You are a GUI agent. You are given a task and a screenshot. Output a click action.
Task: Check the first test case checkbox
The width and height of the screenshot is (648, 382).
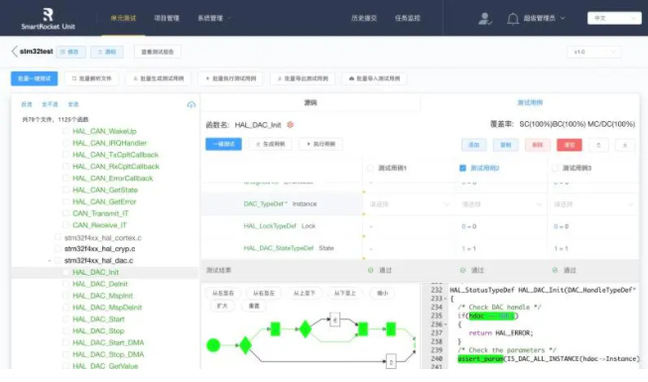tap(370, 168)
